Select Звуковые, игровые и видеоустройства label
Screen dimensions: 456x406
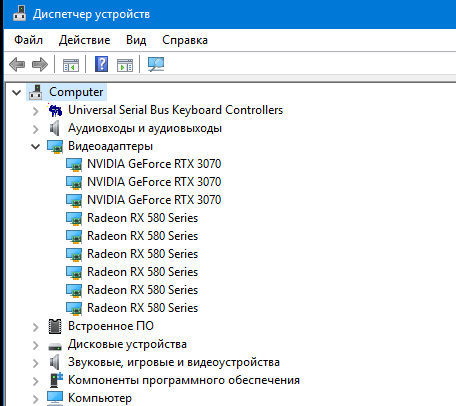pyautogui.click(x=174, y=362)
